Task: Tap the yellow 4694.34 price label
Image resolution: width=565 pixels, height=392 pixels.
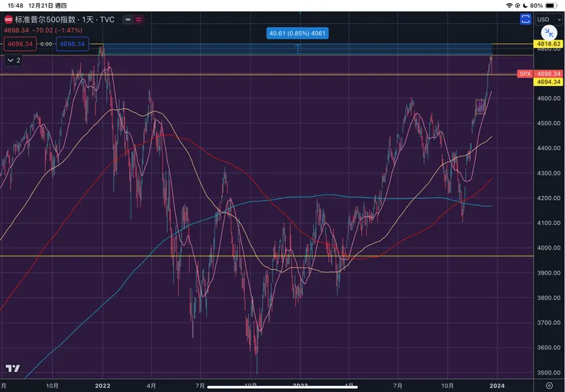Action: click(x=548, y=82)
